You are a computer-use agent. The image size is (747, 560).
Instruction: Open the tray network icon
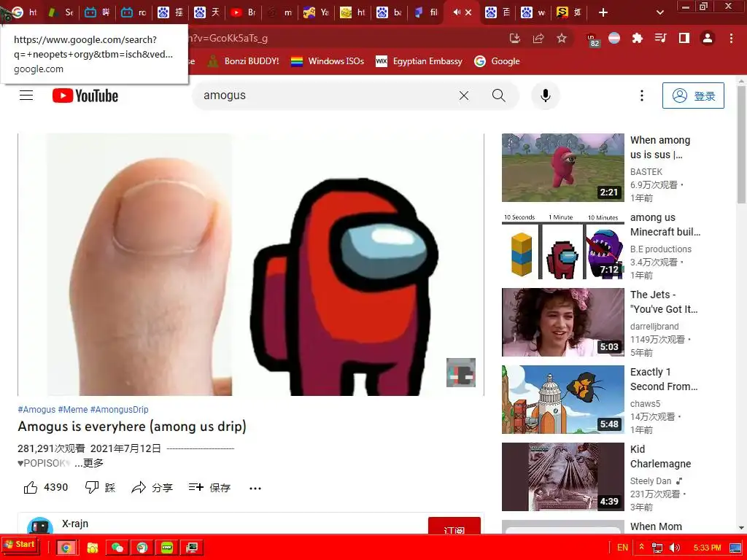tap(657, 548)
